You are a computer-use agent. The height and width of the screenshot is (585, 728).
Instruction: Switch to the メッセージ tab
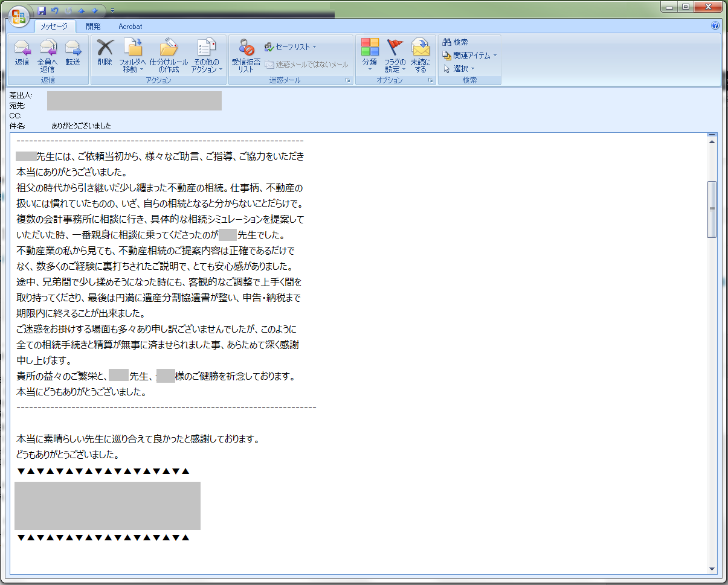click(55, 27)
